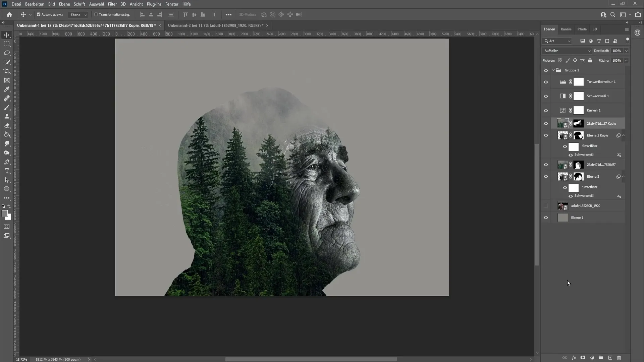Switch to the Kanäle tab
The height and width of the screenshot is (362, 644).
566,29
